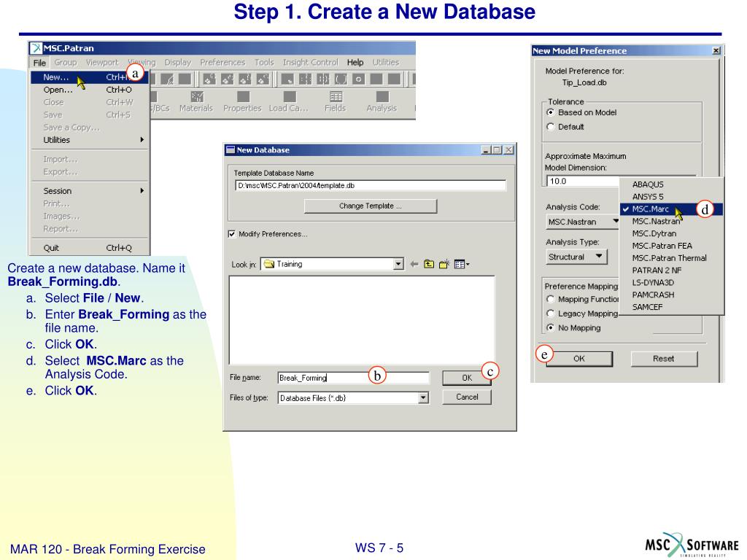Open the Help menu
747x560 pixels.
point(355,63)
